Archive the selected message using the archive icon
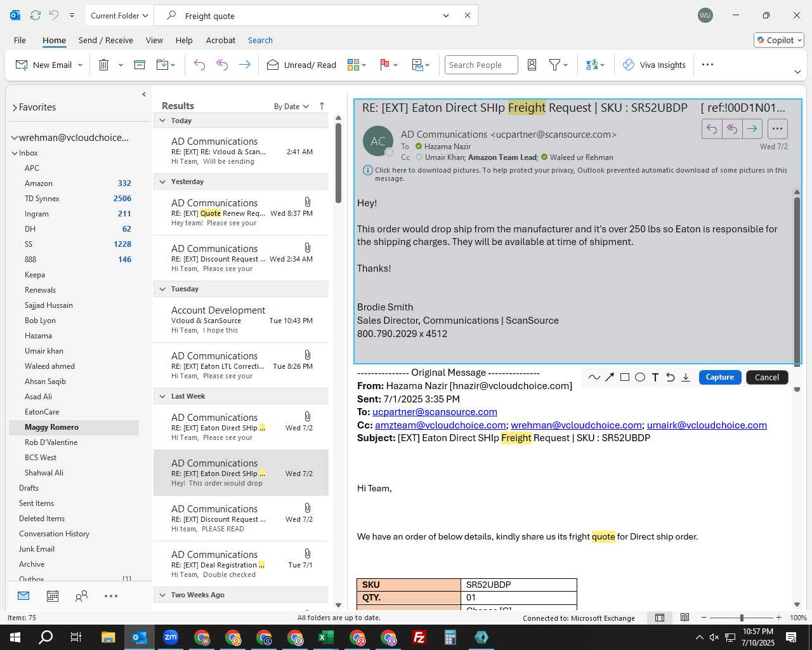 coord(140,65)
